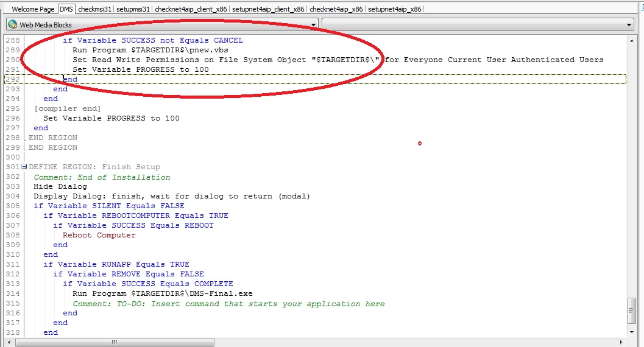Click the TO-DO comment line
This screenshot has height=347, width=644.
point(228,304)
